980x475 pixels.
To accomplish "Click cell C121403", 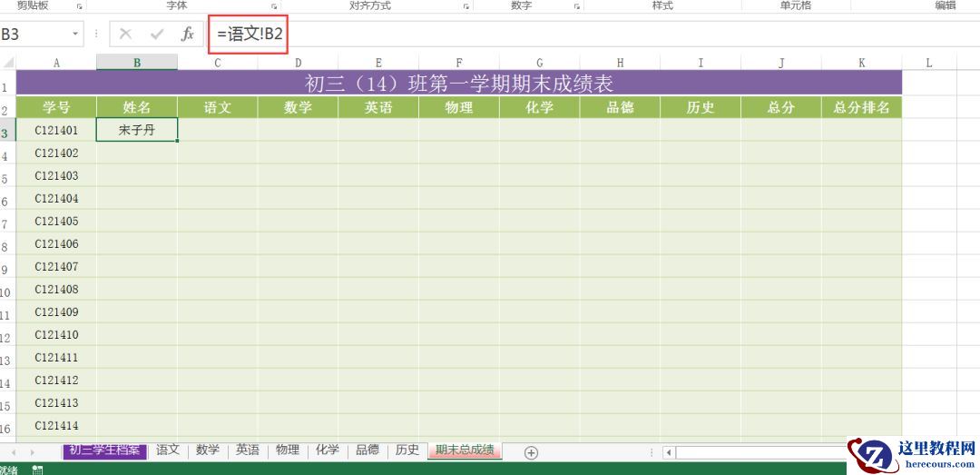I will click(x=56, y=175).
